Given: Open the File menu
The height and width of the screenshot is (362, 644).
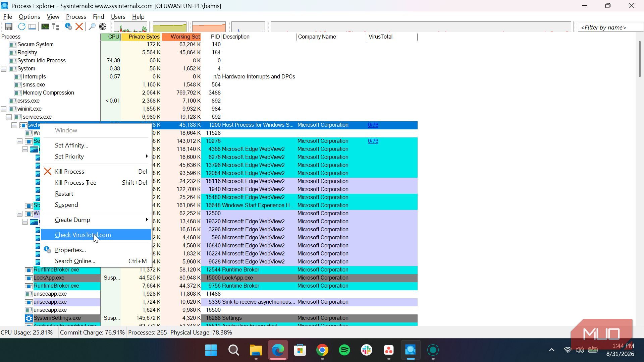Looking at the screenshot, I should click(7, 17).
